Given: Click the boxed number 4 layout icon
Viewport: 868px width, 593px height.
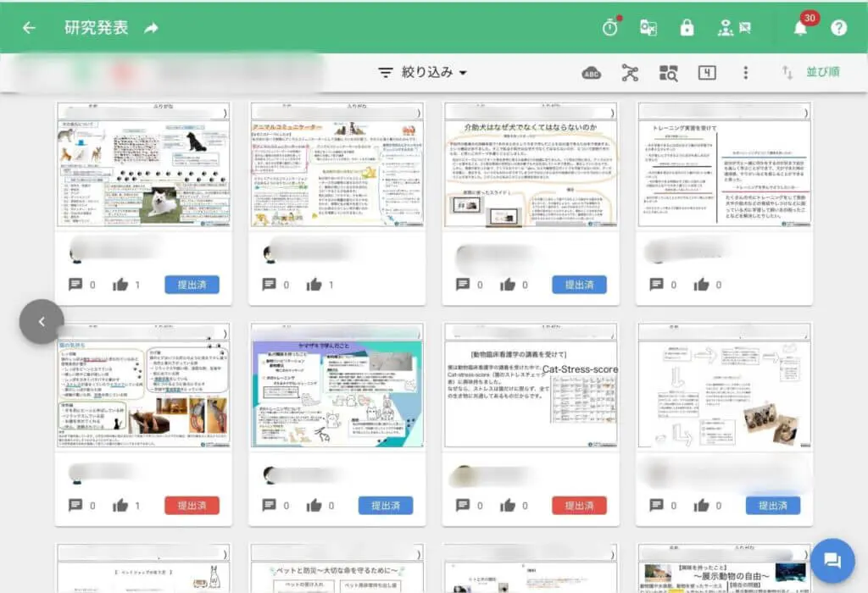Looking at the screenshot, I should coord(707,73).
